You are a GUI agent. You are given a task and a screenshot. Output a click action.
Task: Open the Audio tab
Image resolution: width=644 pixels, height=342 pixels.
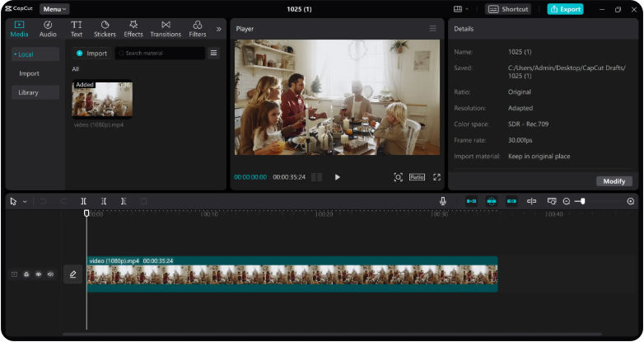tap(48, 29)
